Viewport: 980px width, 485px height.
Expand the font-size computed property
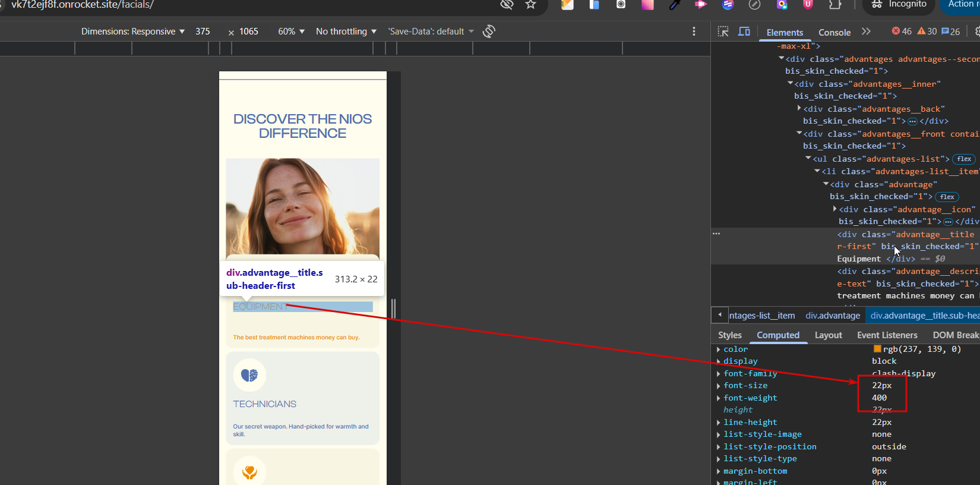[x=719, y=386]
